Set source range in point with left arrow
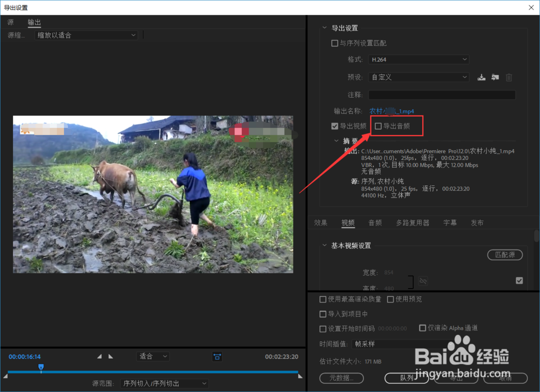The height and width of the screenshot is (392, 540). [x=99, y=356]
